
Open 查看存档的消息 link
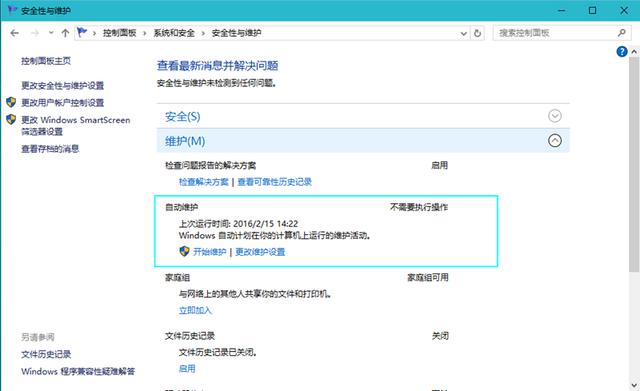coord(50,149)
